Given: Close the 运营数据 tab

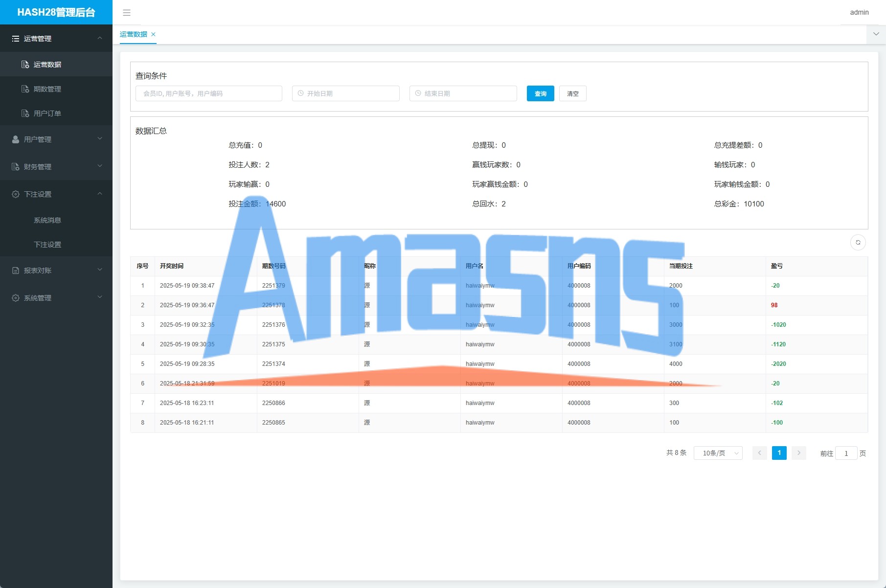Looking at the screenshot, I should point(153,34).
